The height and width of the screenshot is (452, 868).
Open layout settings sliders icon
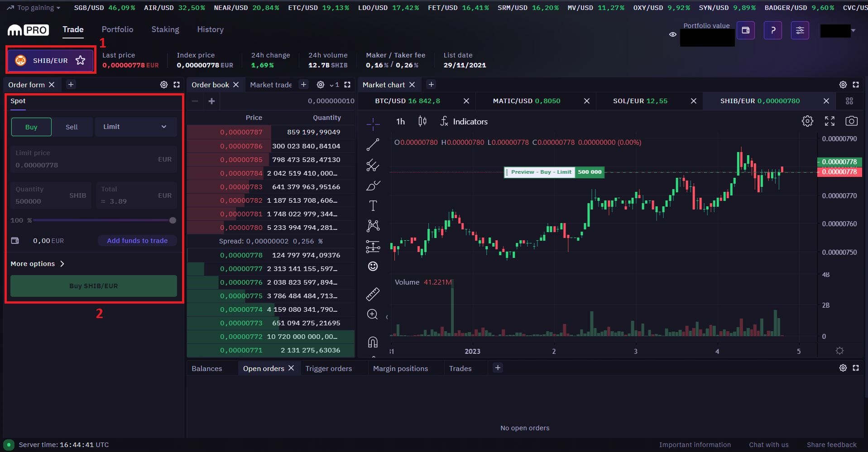pos(800,30)
